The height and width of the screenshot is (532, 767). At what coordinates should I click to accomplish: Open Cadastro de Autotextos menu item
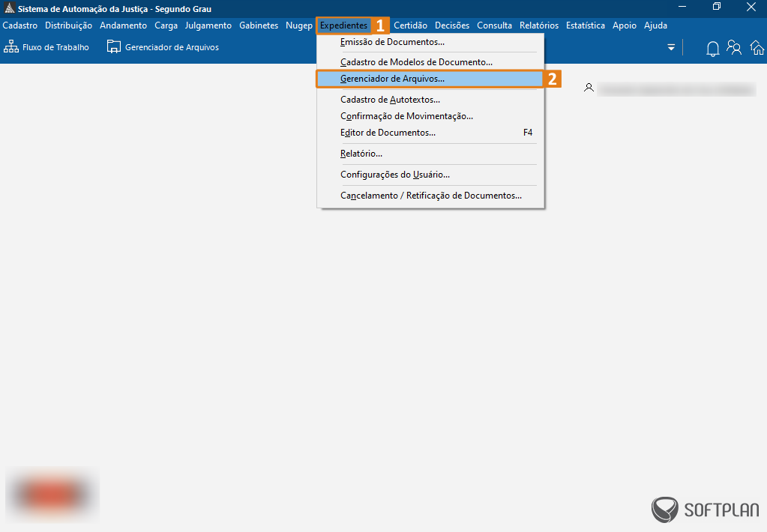click(390, 100)
